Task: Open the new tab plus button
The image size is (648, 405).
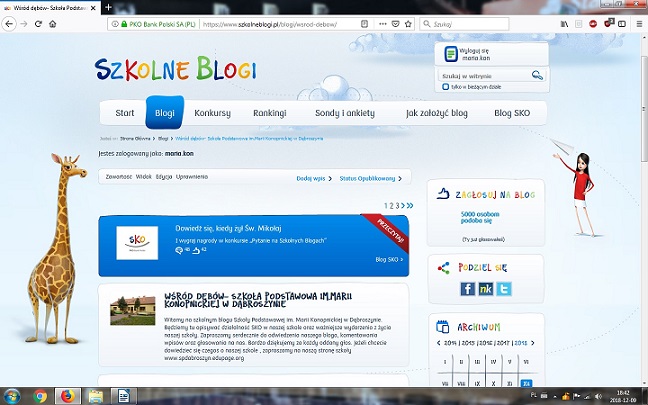Action: pyautogui.click(x=108, y=7)
